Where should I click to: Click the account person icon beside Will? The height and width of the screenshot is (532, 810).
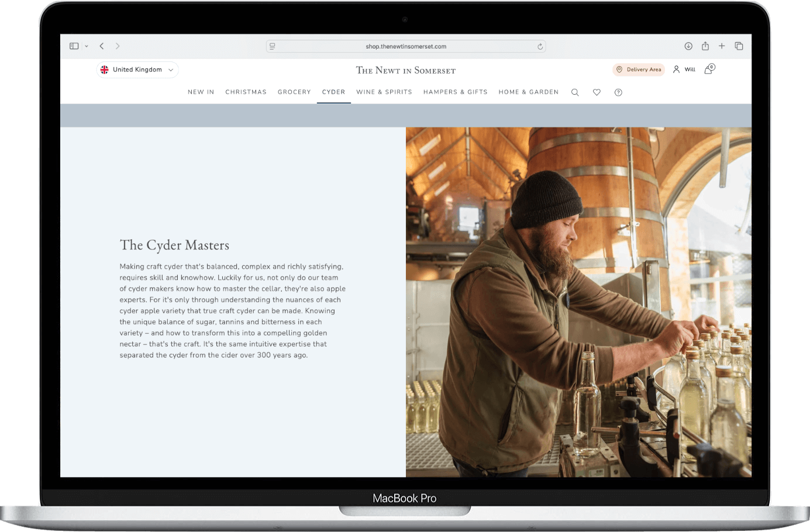point(675,69)
